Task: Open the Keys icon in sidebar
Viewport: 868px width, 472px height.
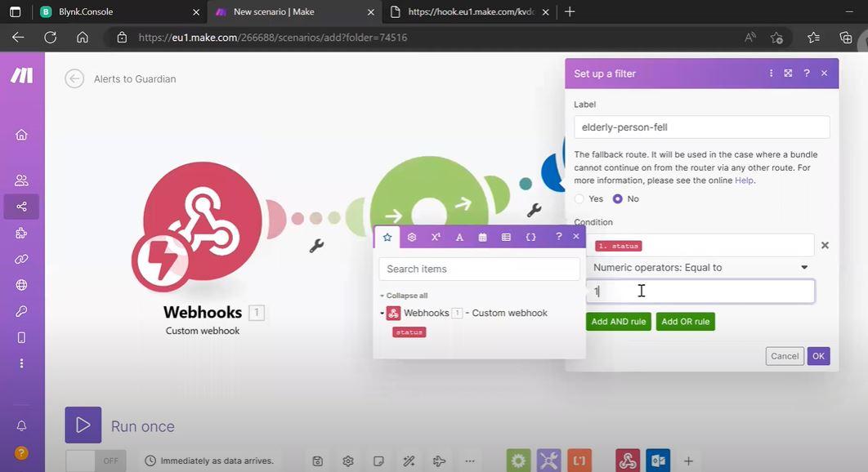Action: pos(21,311)
